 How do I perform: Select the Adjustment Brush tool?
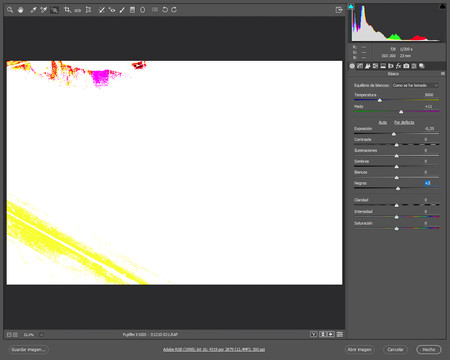(122, 10)
